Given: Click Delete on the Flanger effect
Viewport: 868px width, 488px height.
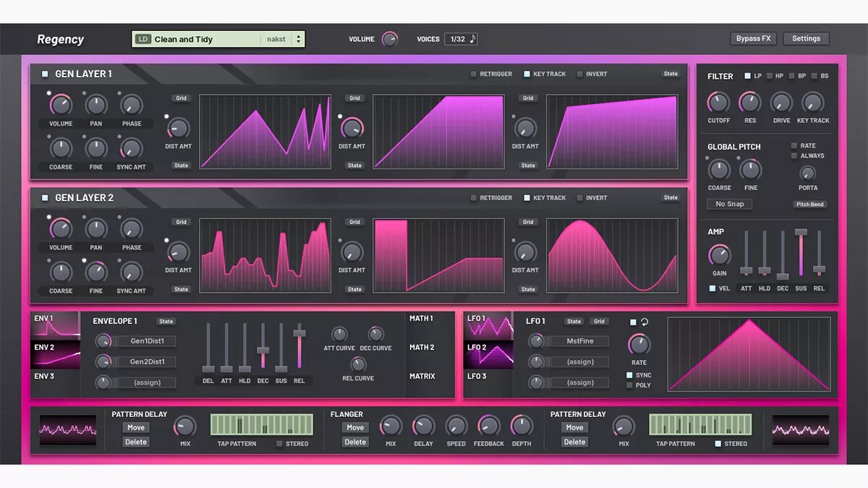Looking at the screenshot, I should tap(355, 442).
